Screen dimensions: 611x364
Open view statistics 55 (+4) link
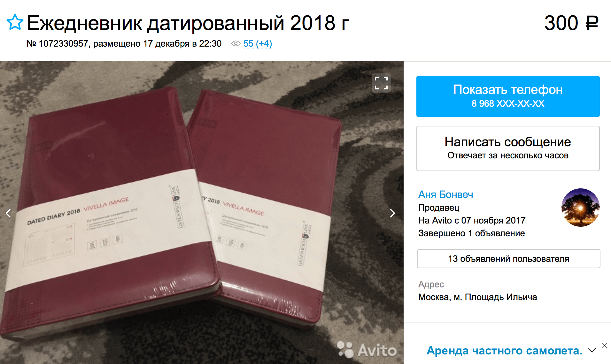tap(258, 44)
